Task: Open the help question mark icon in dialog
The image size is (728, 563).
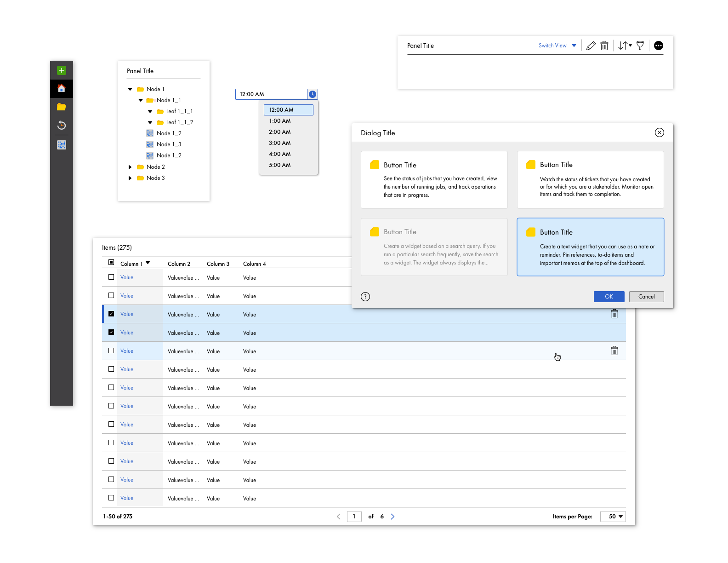Action: (365, 297)
